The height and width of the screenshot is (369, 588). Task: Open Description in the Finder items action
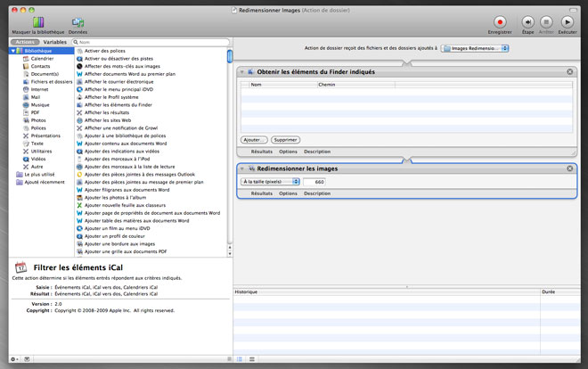317,152
